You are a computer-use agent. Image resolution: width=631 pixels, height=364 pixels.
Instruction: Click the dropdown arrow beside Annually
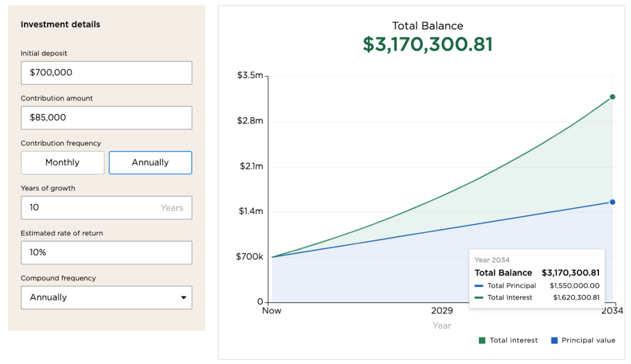coord(183,297)
